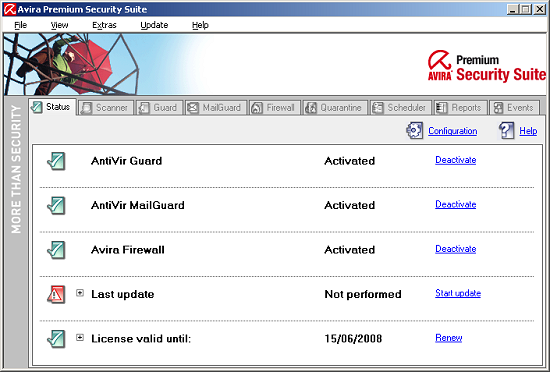
Task: Deactivate Avira Firewall via its link
Action: coord(455,249)
